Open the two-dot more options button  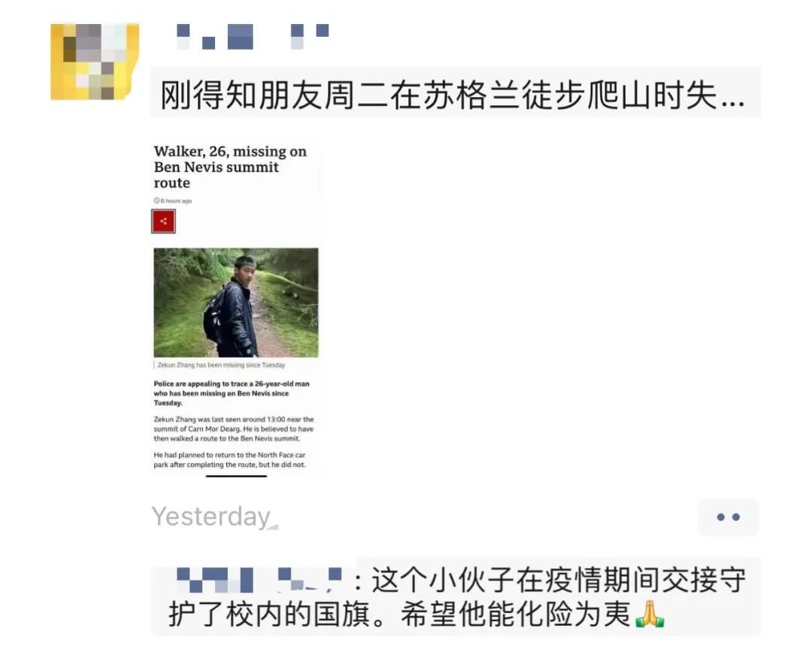point(728,517)
